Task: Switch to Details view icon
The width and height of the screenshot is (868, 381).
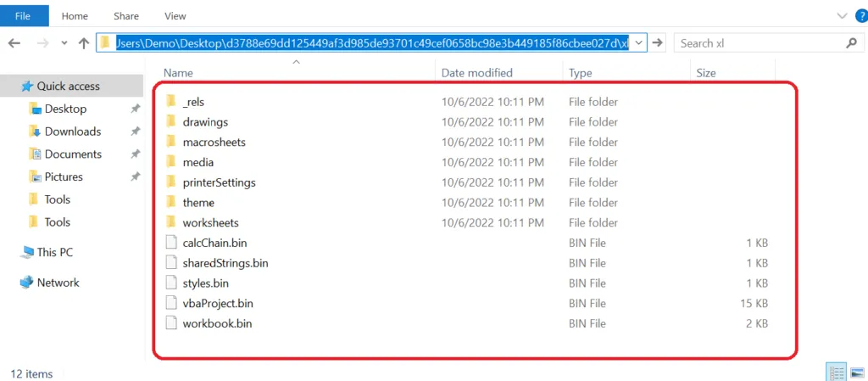Action: coord(836,373)
